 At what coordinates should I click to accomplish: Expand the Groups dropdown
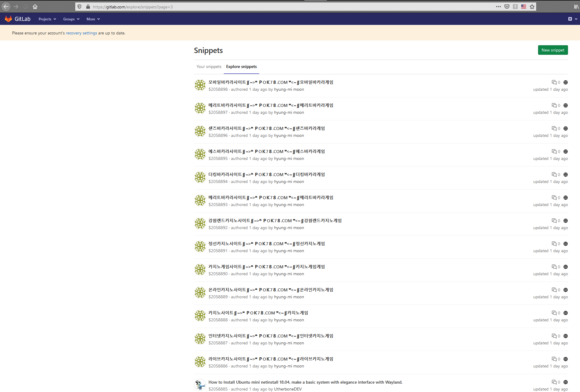[x=71, y=19]
